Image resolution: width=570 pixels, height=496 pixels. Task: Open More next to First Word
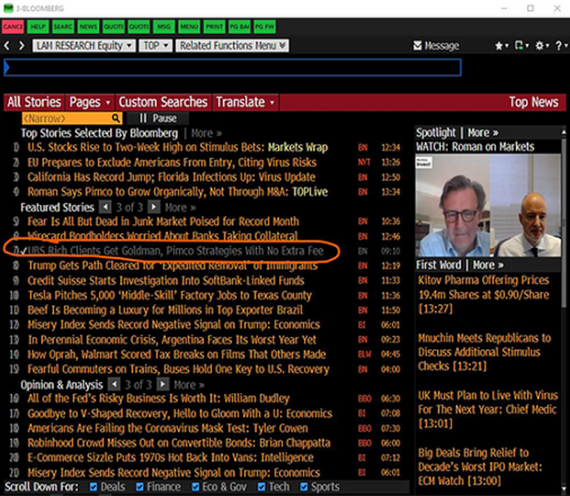488,265
